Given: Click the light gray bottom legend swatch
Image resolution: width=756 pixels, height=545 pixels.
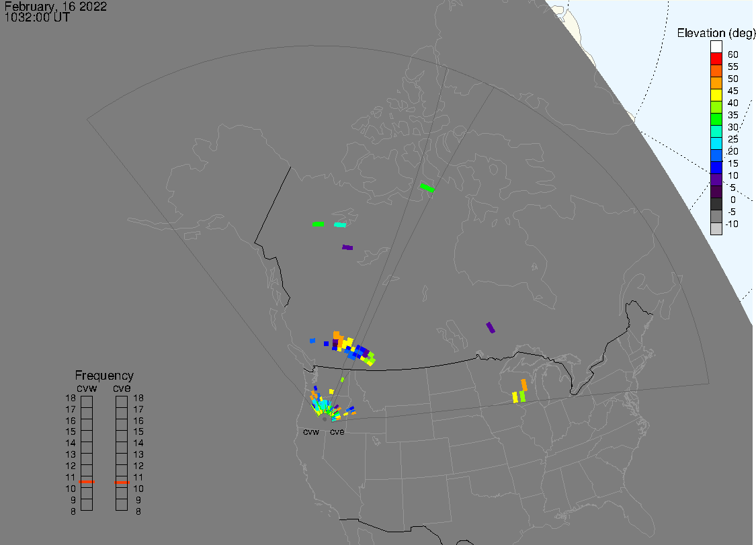Looking at the screenshot, I should 716,228.
